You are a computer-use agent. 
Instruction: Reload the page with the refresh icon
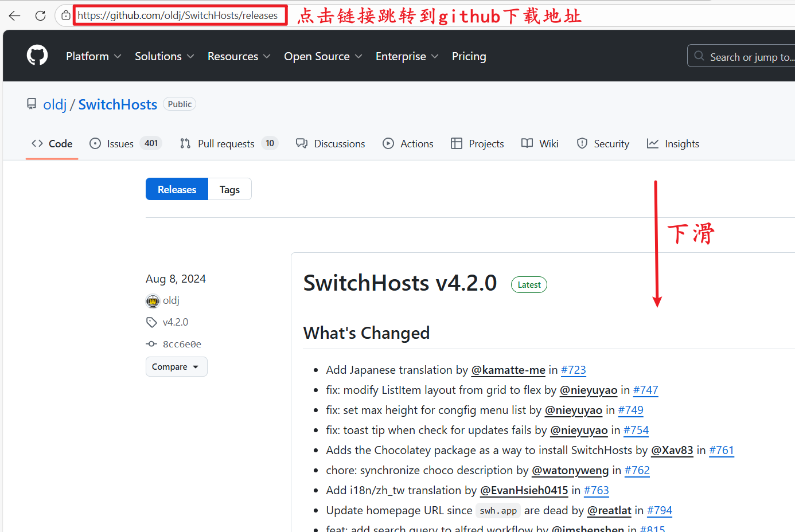[40, 15]
